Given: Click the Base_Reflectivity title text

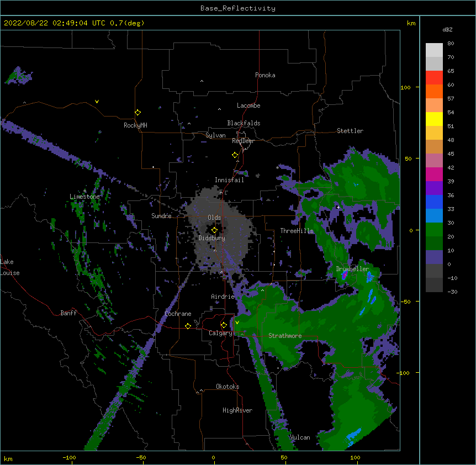Looking at the screenshot, I should point(238,8).
